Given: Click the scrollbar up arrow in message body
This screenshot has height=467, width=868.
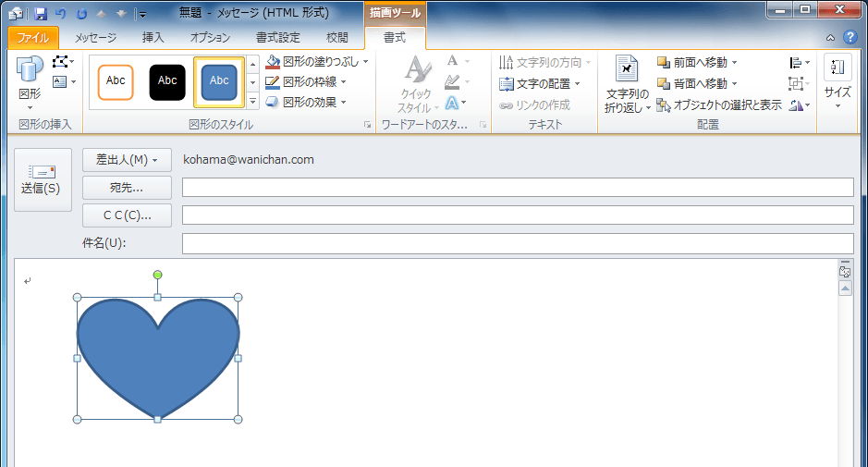Looking at the screenshot, I should (x=845, y=289).
